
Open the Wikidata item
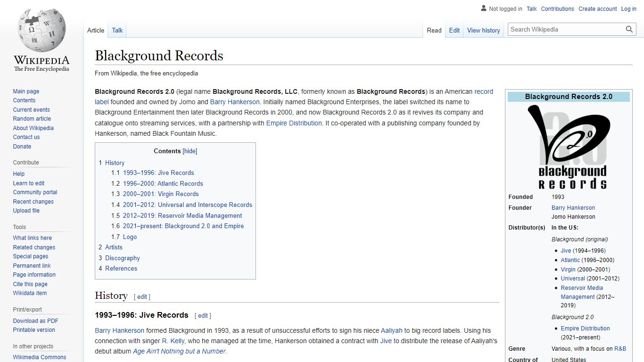pos(30,293)
